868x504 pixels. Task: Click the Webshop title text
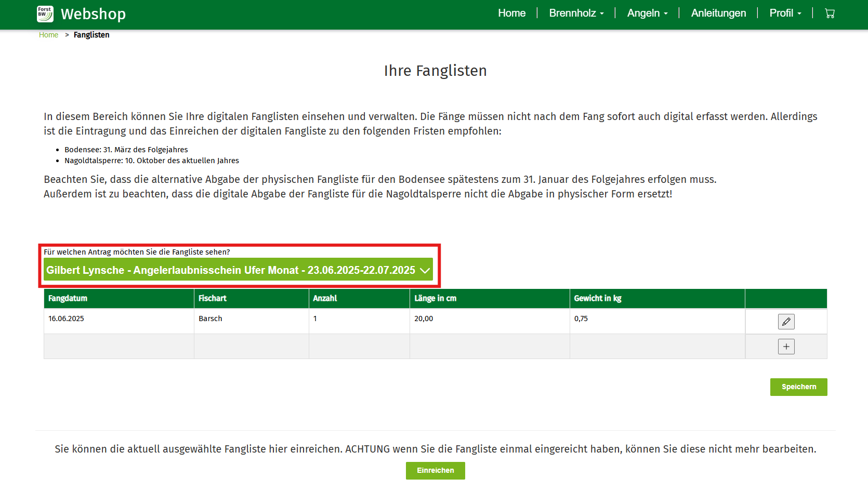[93, 14]
